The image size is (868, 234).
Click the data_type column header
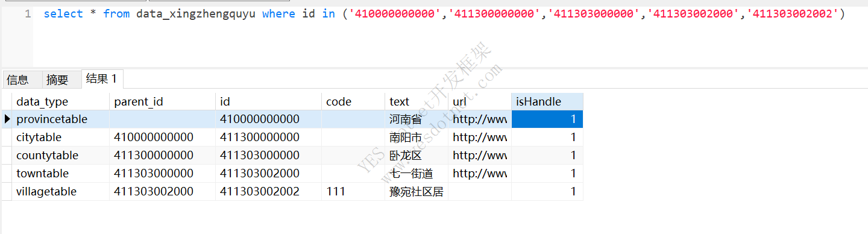pyautogui.click(x=60, y=101)
